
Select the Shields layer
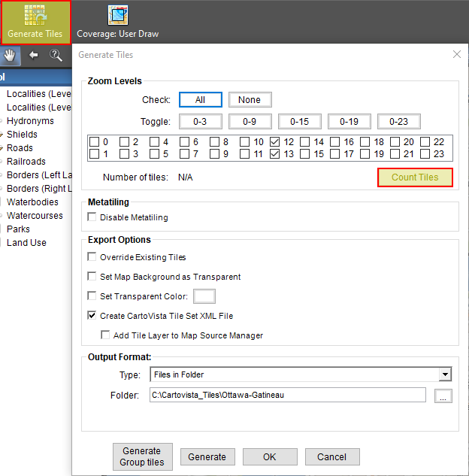(x=22, y=135)
